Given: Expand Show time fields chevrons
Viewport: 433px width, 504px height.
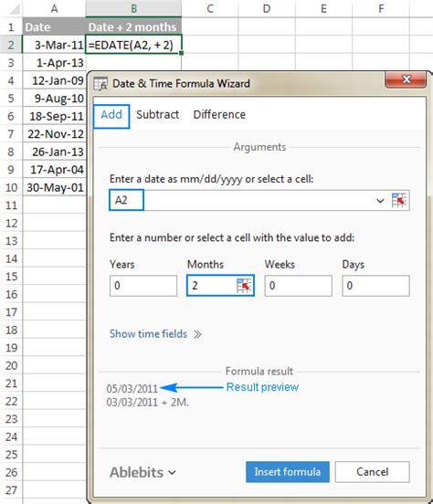Looking at the screenshot, I should coord(197,334).
